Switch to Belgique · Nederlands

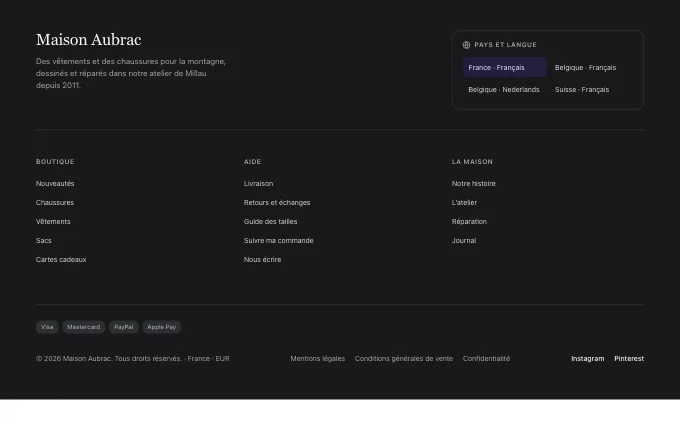(x=504, y=89)
